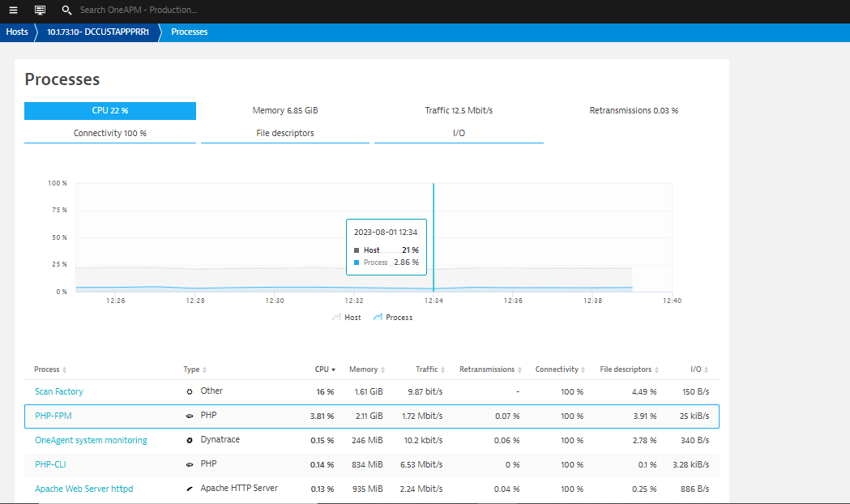This screenshot has height=504, width=850.
Task: Click the Other type icon for Scan Factory
Action: point(190,391)
